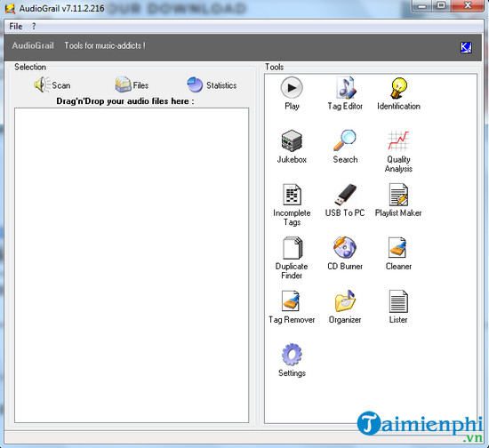Open the Cleaner tool

tap(398, 253)
